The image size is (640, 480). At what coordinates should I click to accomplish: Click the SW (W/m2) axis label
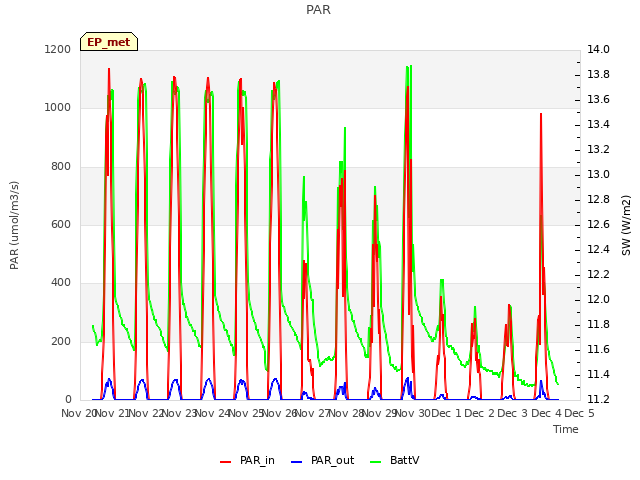point(626,225)
